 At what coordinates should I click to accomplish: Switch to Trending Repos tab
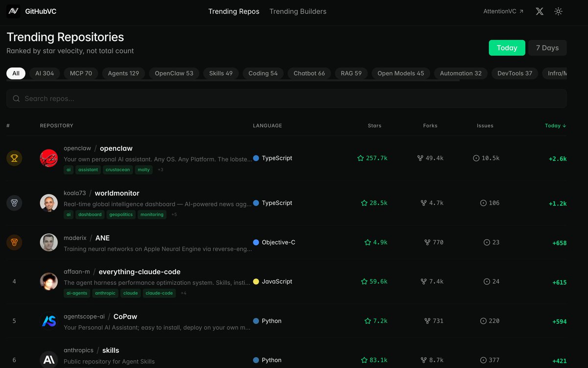234,11
